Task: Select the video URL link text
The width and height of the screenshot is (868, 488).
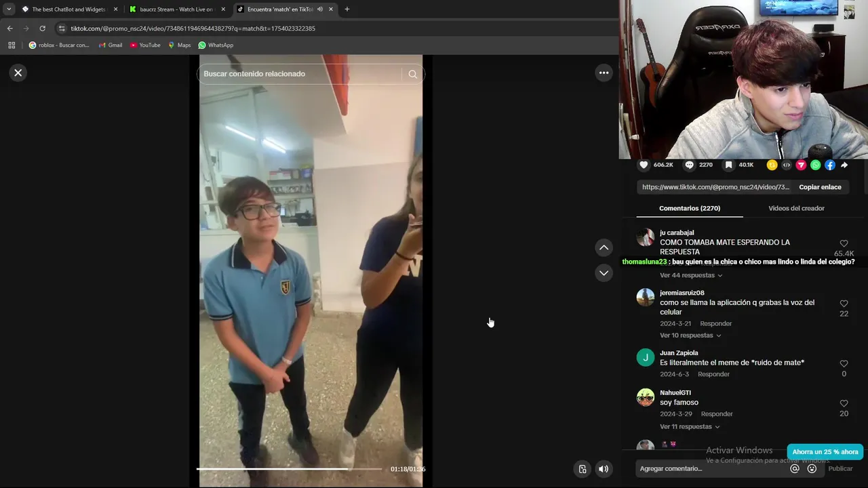Action: [x=715, y=187]
